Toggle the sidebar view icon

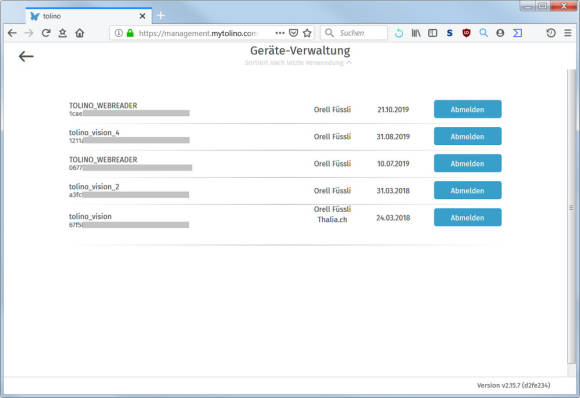pos(432,33)
